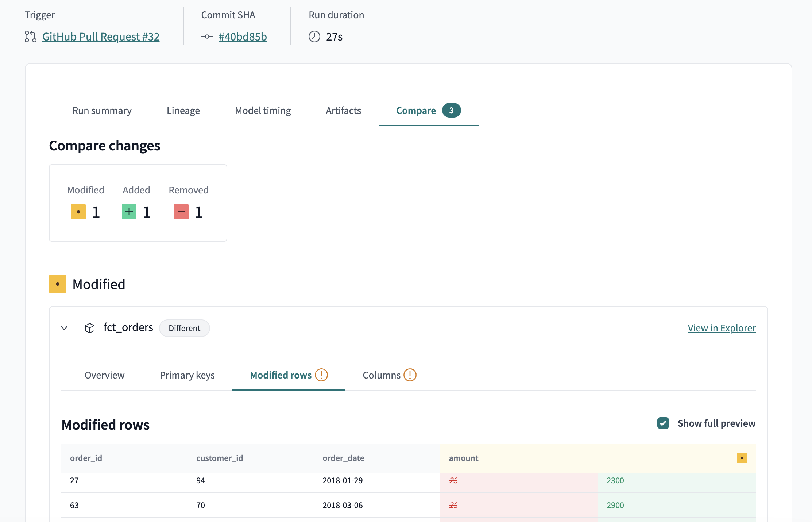Image resolution: width=812 pixels, height=522 pixels.
Task: Click the warning icon on Columns tab
Action: pyautogui.click(x=409, y=375)
